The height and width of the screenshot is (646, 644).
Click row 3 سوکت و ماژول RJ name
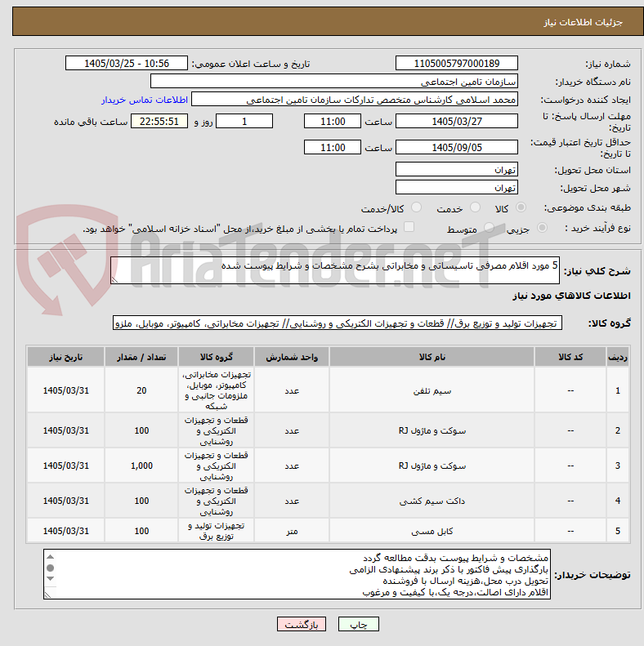point(432,466)
